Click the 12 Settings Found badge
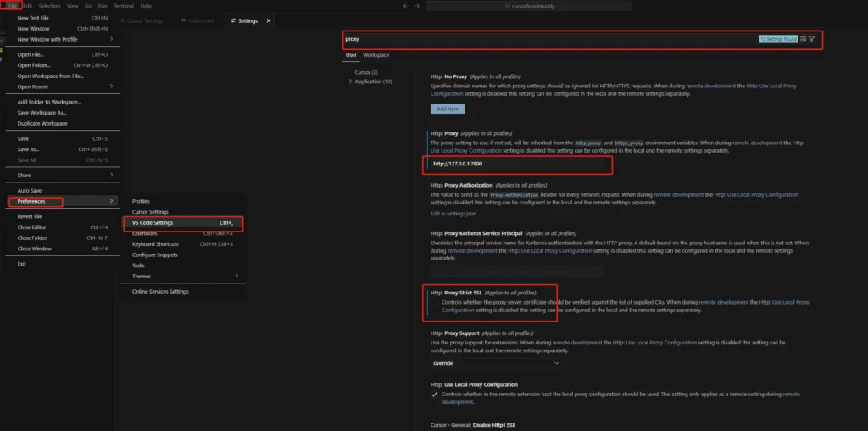This screenshot has height=431, width=868. pos(778,39)
